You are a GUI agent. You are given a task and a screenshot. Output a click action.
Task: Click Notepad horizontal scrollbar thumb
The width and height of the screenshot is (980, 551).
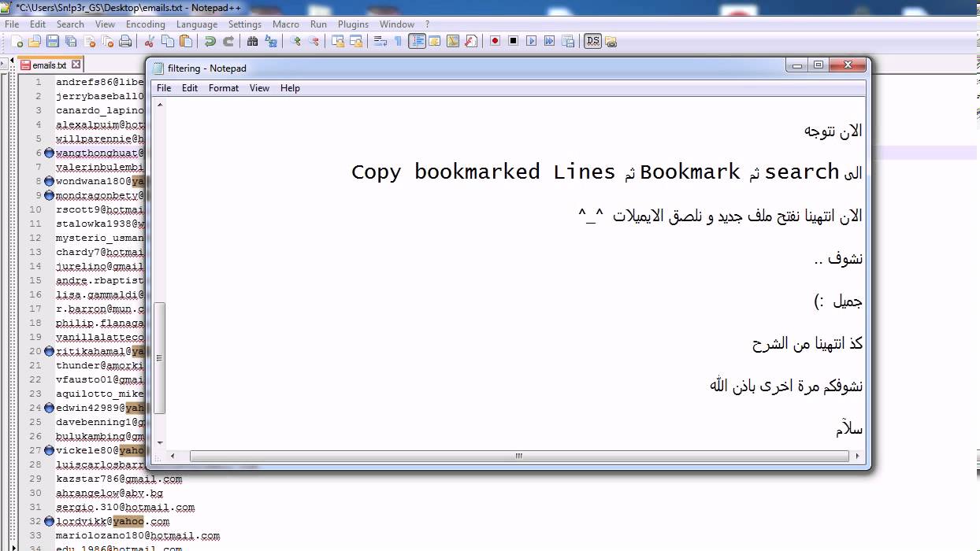[519, 456]
